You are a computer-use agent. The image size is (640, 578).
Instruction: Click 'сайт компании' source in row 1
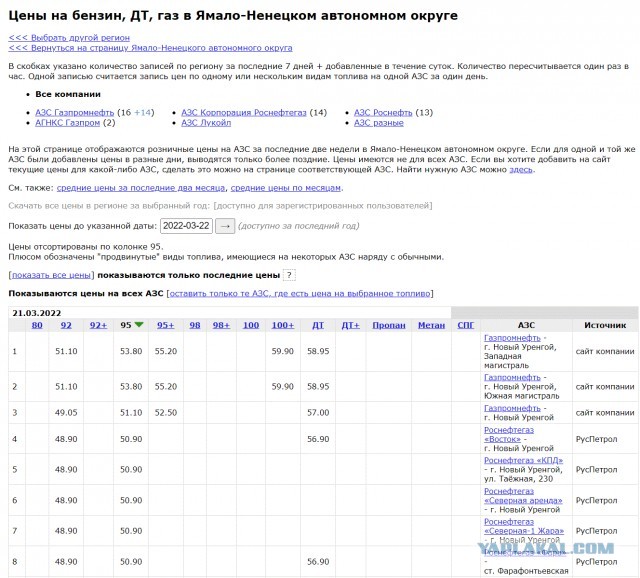click(x=605, y=351)
